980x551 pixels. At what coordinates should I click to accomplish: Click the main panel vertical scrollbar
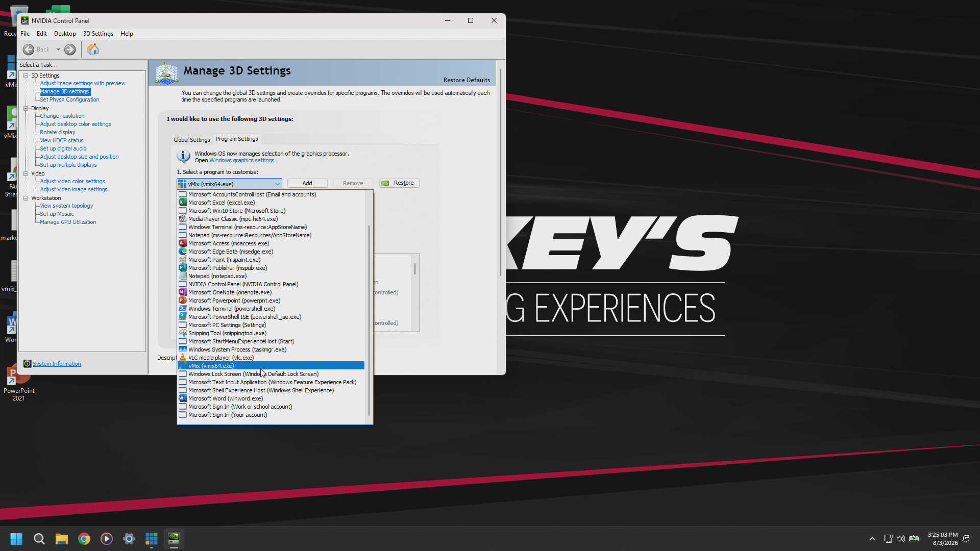(x=501, y=172)
